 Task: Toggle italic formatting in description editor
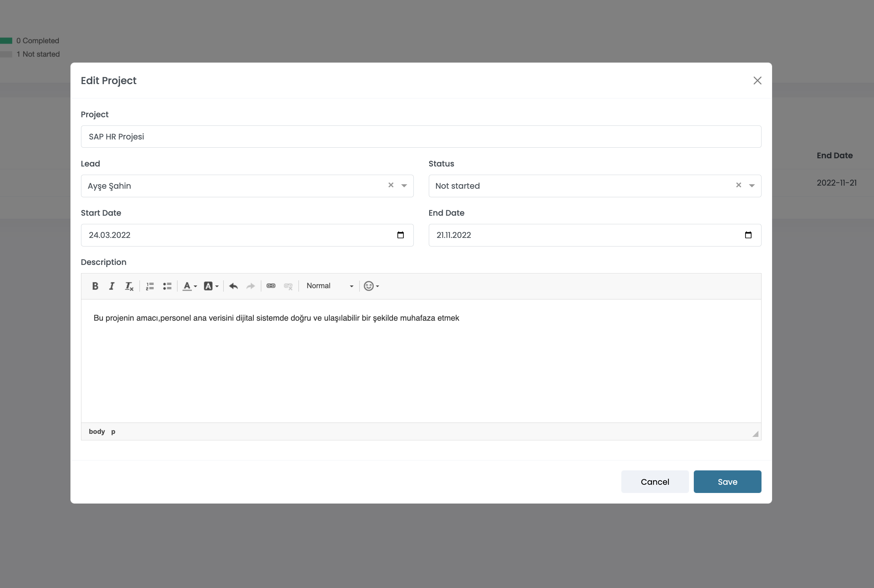coord(111,286)
